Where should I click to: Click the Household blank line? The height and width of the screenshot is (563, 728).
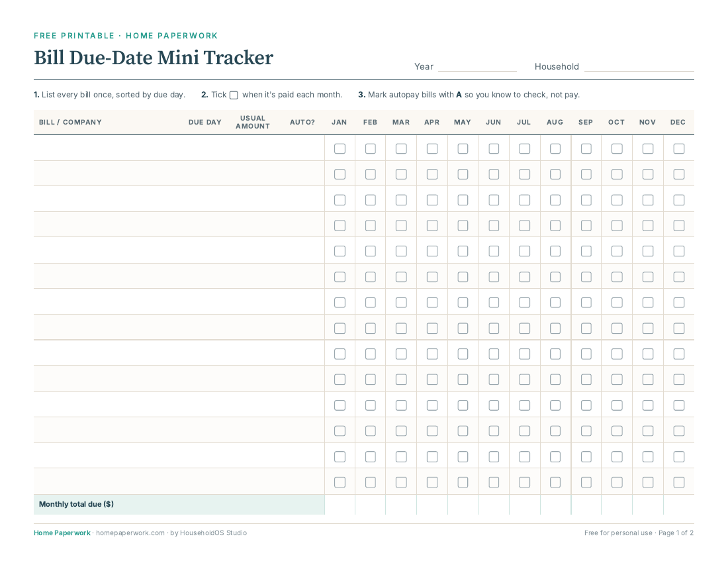[x=639, y=68]
